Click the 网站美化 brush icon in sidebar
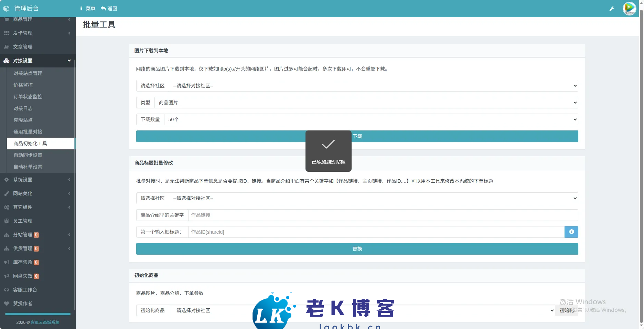 tap(7, 193)
